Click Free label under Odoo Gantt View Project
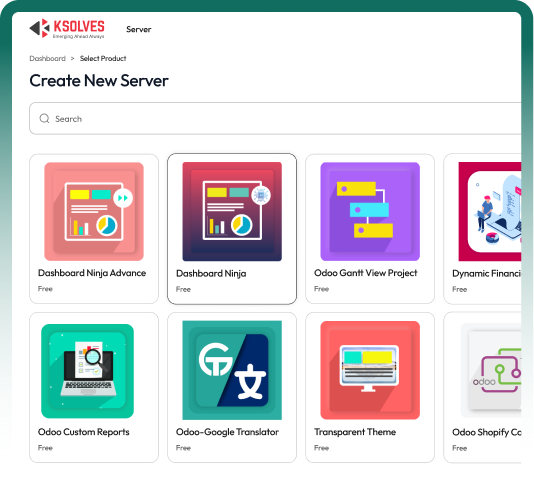The width and height of the screenshot is (534, 482). tap(321, 289)
